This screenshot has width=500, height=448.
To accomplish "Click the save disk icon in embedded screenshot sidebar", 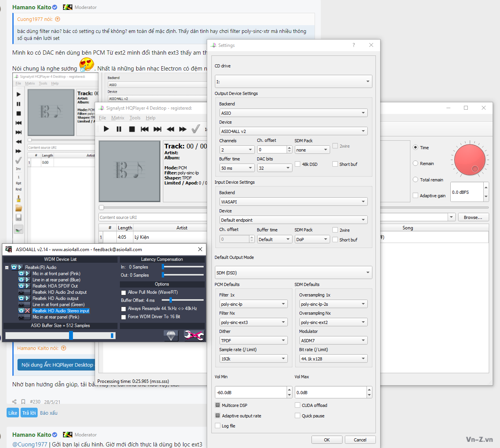I will (18, 218).
